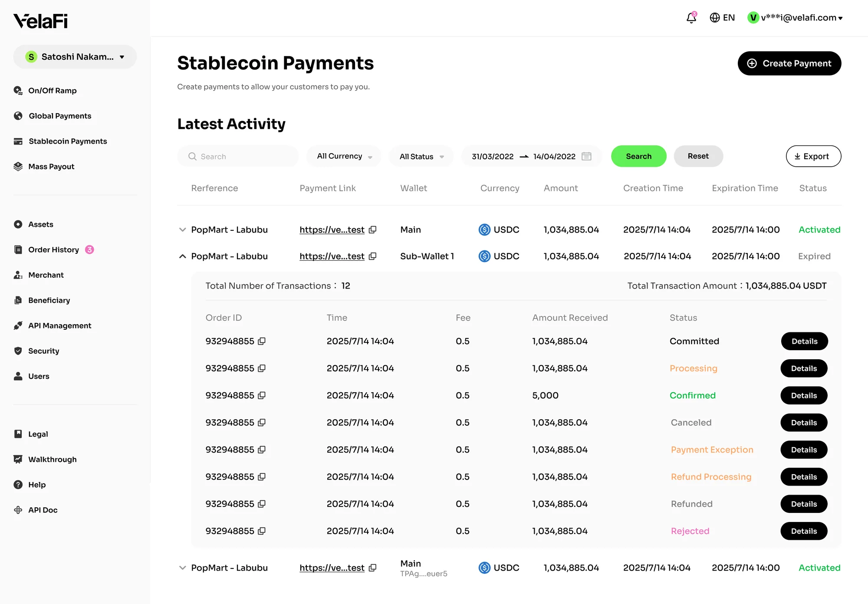
Task: Click the On/Off Ramp sidebar icon
Action: (18, 90)
